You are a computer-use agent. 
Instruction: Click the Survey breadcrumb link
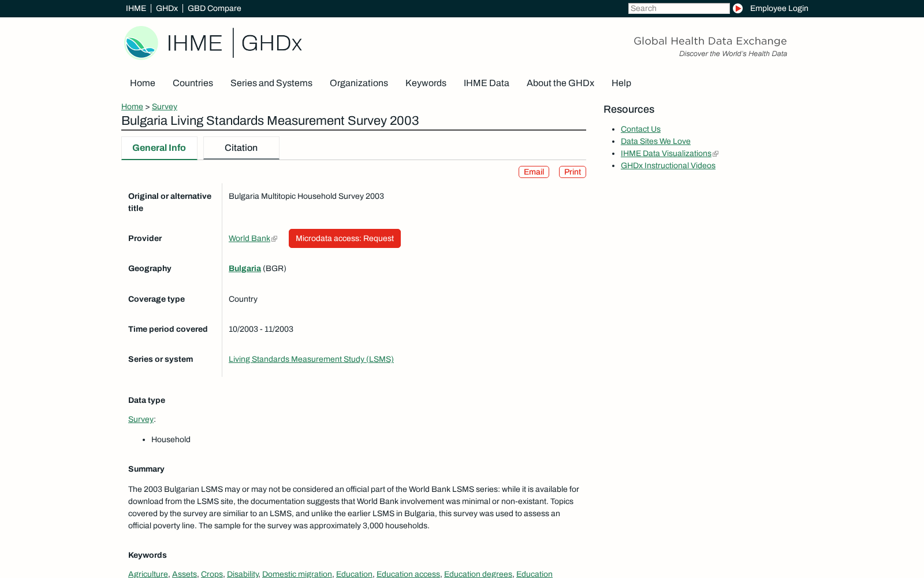(165, 107)
